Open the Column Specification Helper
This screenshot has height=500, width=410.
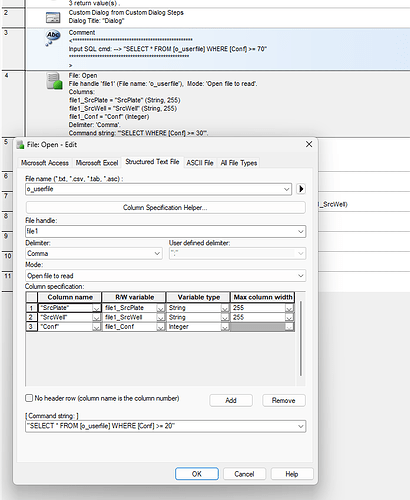tap(165, 207)
